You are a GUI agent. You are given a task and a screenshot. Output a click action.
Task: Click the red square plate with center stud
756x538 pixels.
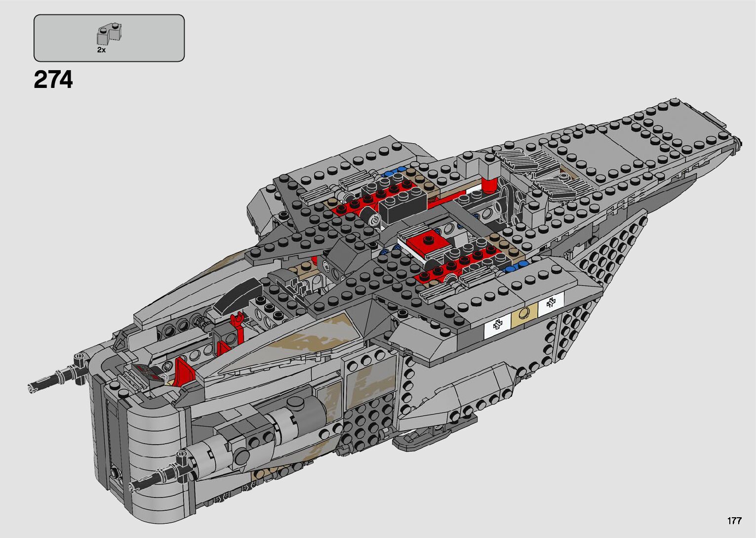429,241
